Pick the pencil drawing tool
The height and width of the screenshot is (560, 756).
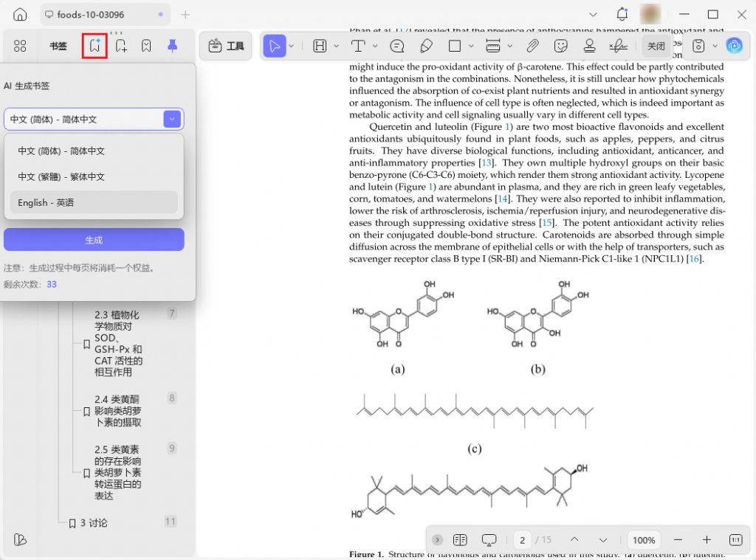427,45
